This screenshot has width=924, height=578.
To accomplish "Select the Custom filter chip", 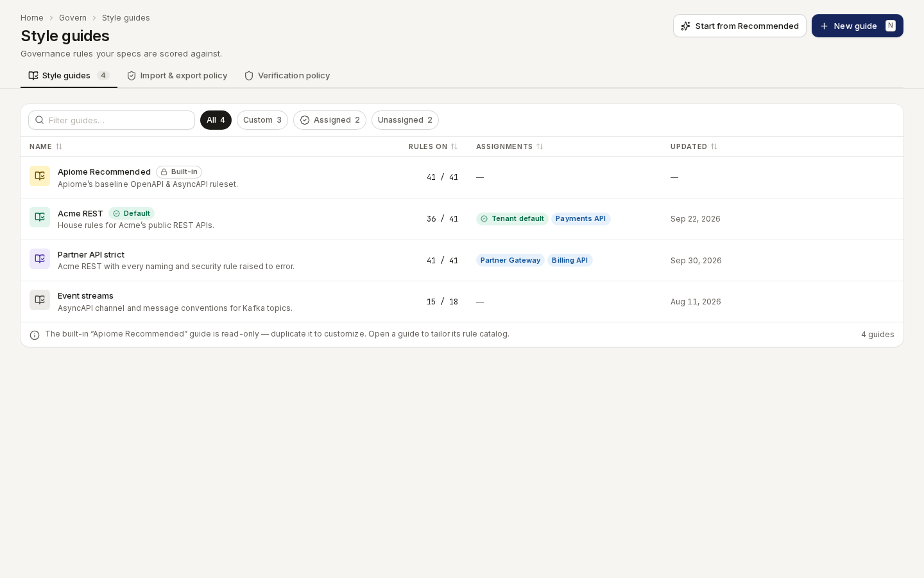I will (262, 120).
